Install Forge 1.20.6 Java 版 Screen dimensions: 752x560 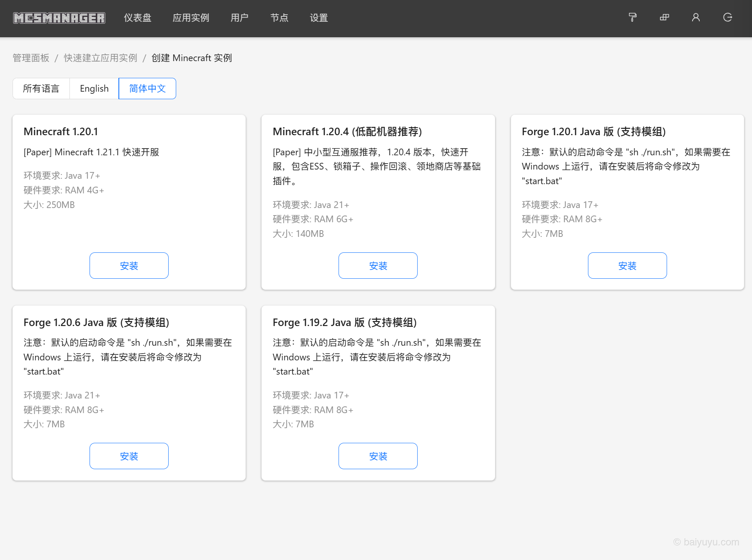pyautogui.click(x=129, y=456)
